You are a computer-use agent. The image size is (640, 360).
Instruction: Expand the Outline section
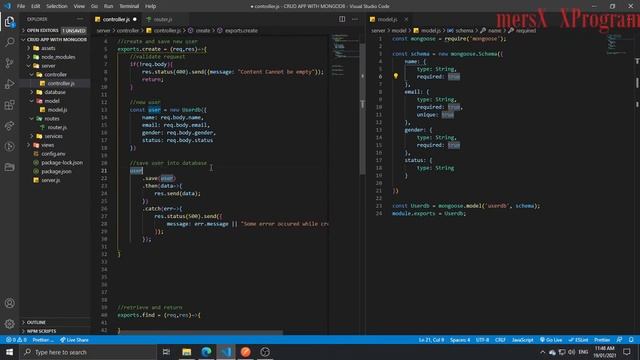pos(54,322)
